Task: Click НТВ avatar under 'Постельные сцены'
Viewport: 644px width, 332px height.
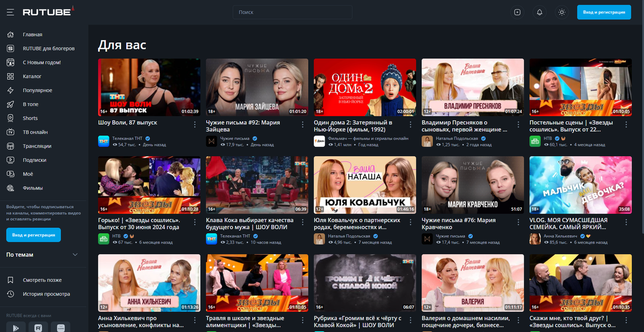Action: [x=535, y=141]
